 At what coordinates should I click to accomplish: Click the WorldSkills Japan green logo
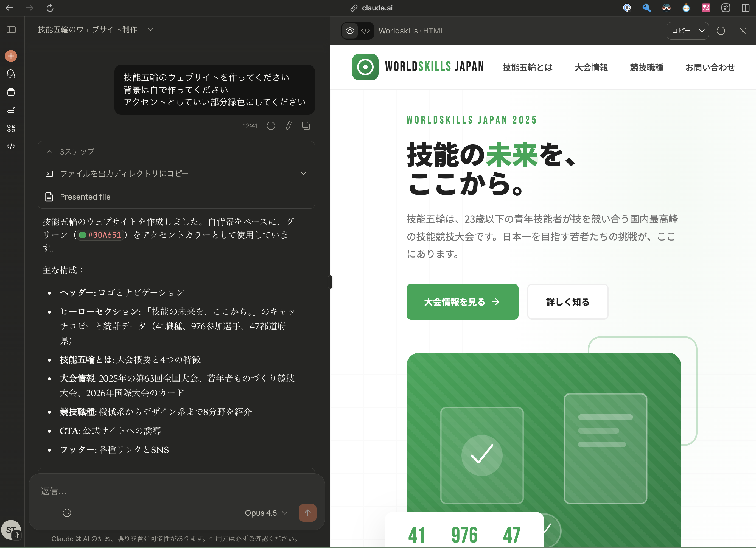tap(365, 67)
